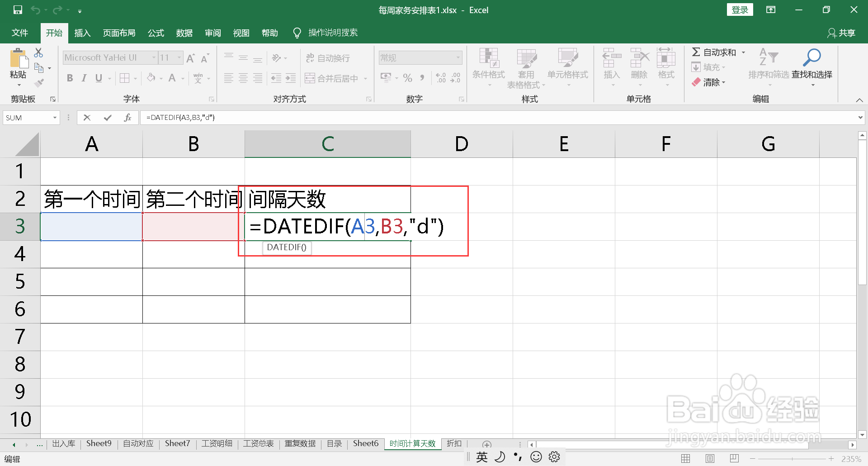Click the Format cells 格式 icon
Viewport: 868px width, 466px height.
point(666,57)
